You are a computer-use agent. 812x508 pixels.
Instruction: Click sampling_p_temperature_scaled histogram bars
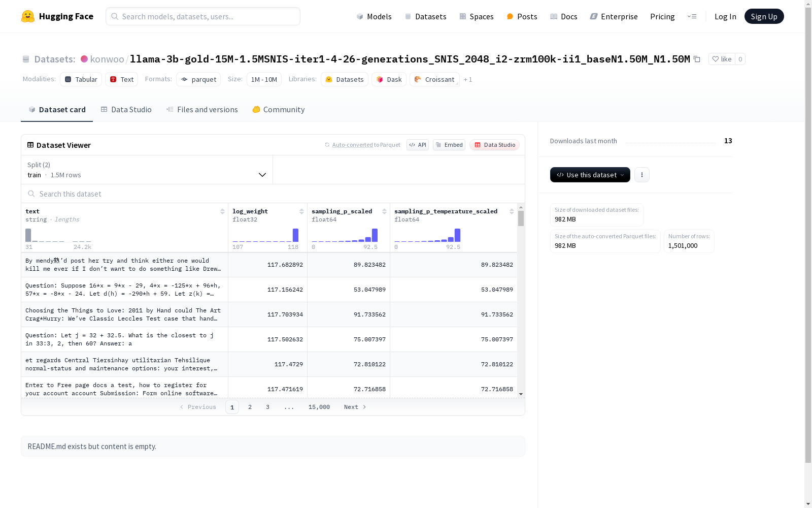pyautogui.click(x=427, y=235)
